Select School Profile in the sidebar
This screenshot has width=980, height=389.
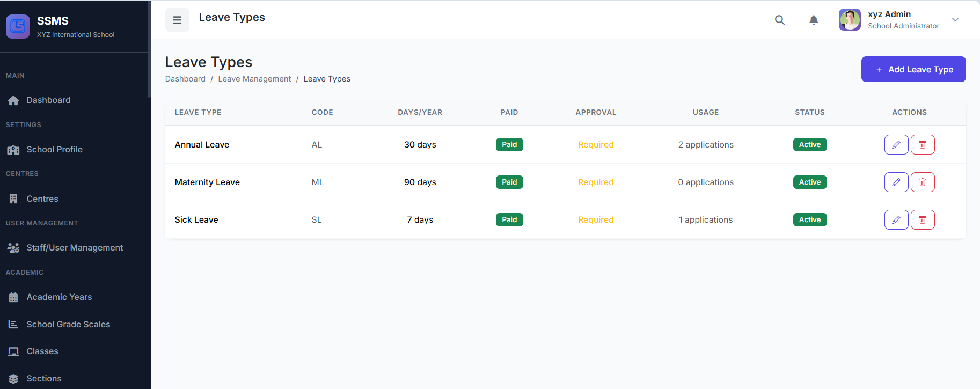54,150
